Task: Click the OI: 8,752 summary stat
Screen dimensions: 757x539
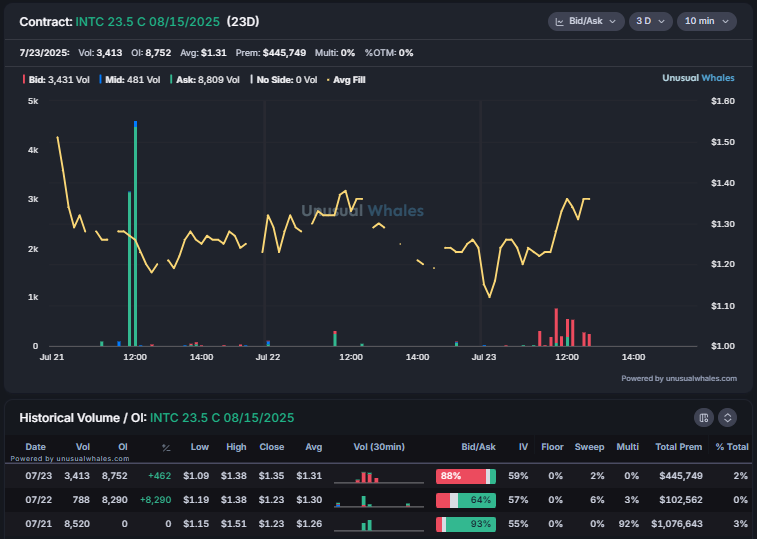Action: coord(151,53)
